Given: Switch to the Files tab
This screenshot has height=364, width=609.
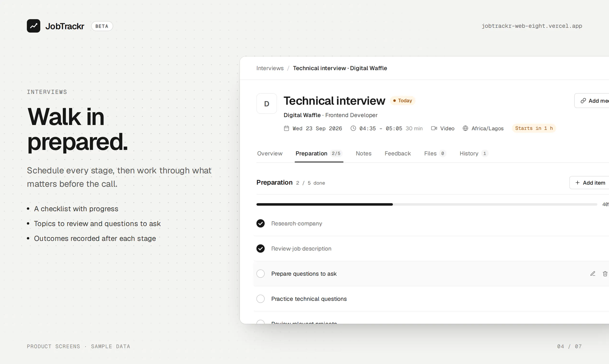Looking at the screenshot, I should coord(435,154).
